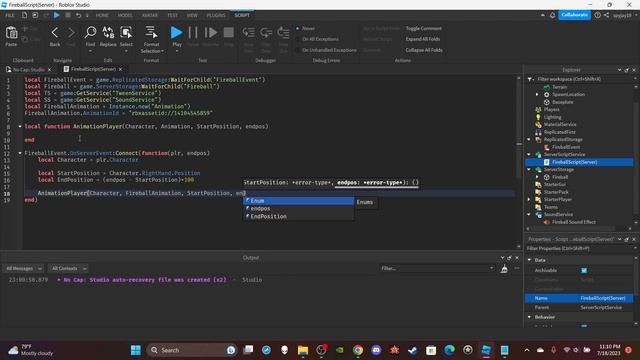640x360 pixels.
Task: Click the Pause test button
Action: click(193, 33)
